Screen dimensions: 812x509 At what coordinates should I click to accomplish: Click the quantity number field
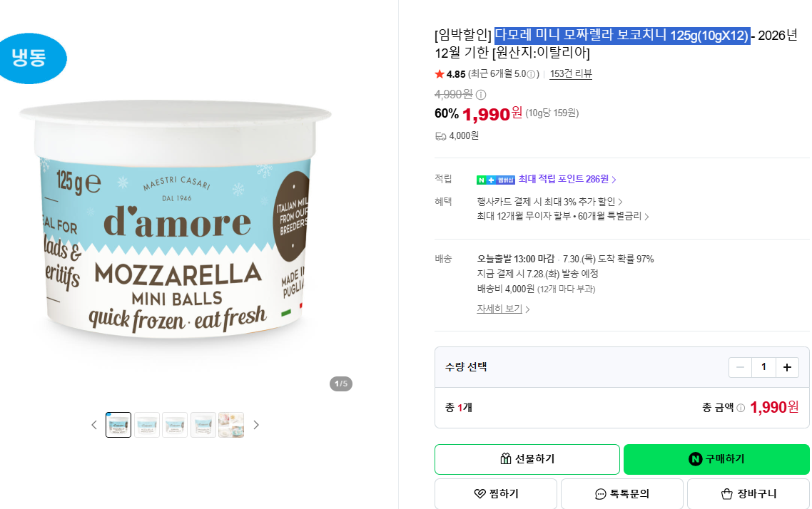763,367
